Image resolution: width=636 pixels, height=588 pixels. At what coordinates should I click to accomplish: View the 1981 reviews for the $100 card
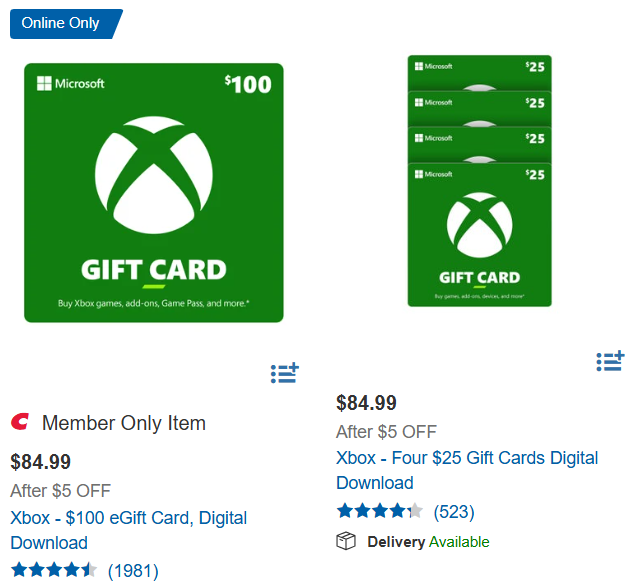click(x=133, y=571)
